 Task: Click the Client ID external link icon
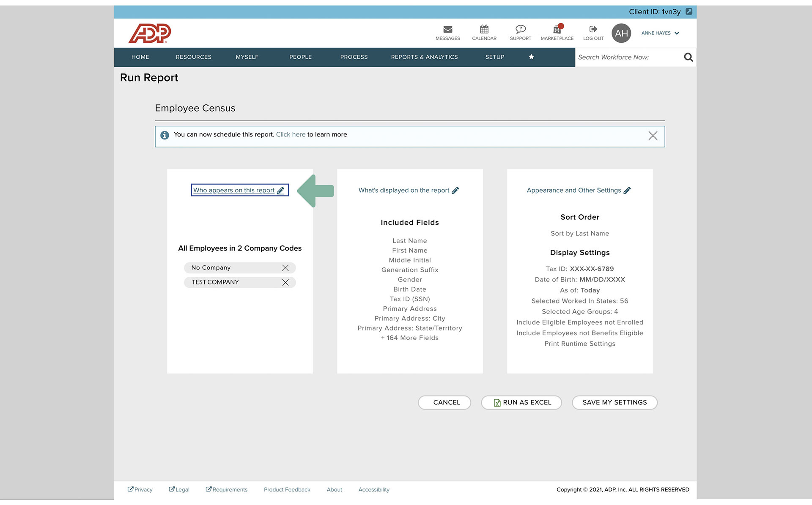[x=689, y=12]
